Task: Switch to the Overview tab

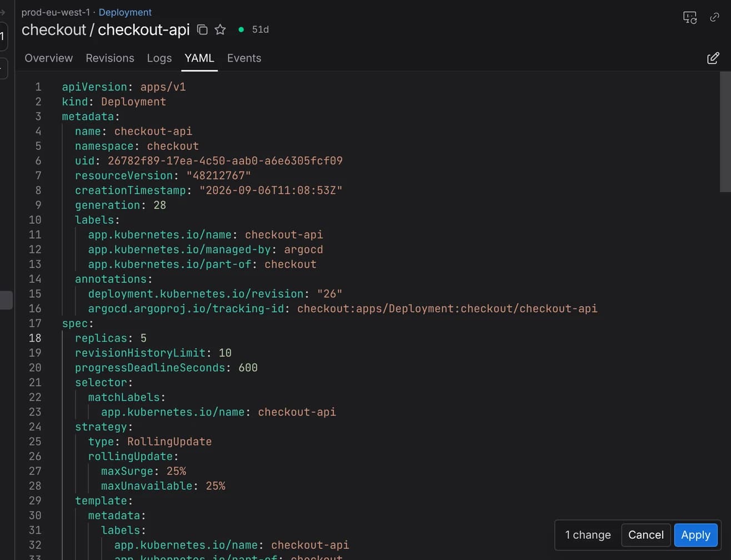Action: click(x=49, y=58)
